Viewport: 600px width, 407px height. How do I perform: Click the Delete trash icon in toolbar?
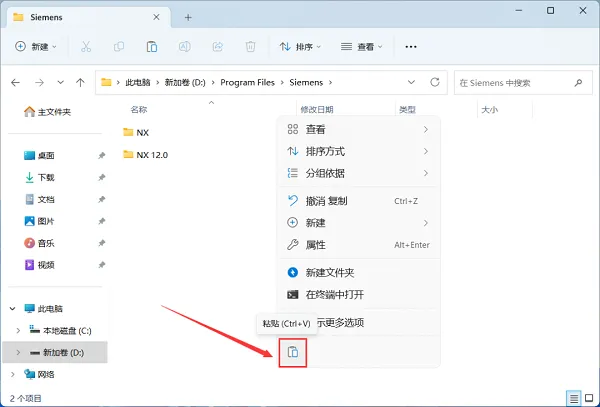[x=250, y=47]
